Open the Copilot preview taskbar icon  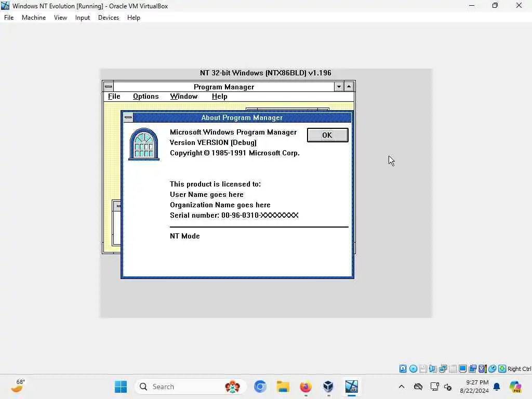[515, 387]
